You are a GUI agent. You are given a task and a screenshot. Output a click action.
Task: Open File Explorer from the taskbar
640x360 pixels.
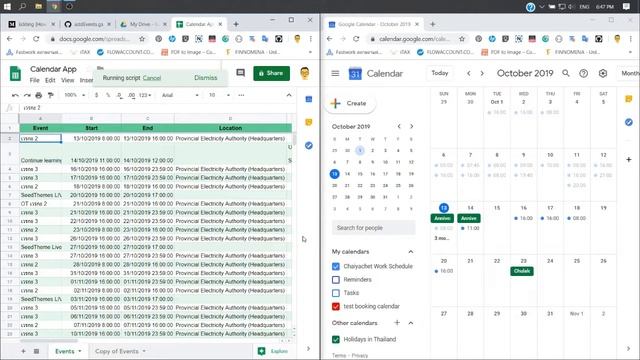[x=38, y=7]
